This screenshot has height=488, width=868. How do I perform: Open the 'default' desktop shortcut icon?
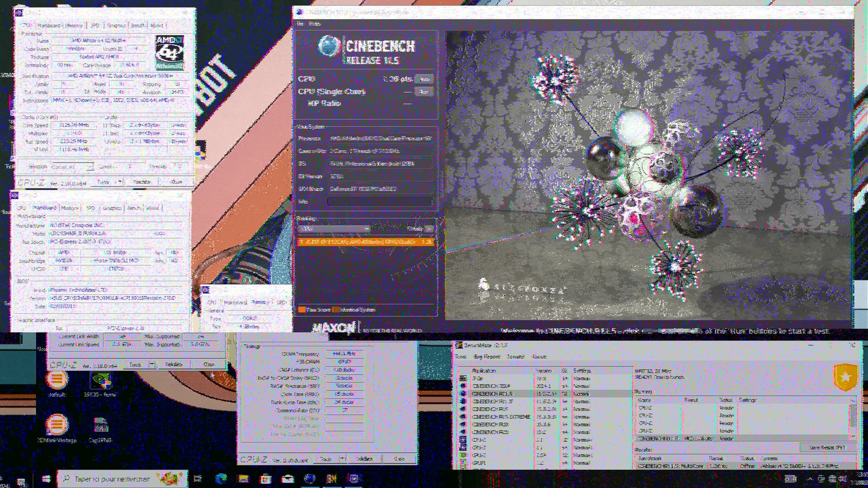coord(57,380)
